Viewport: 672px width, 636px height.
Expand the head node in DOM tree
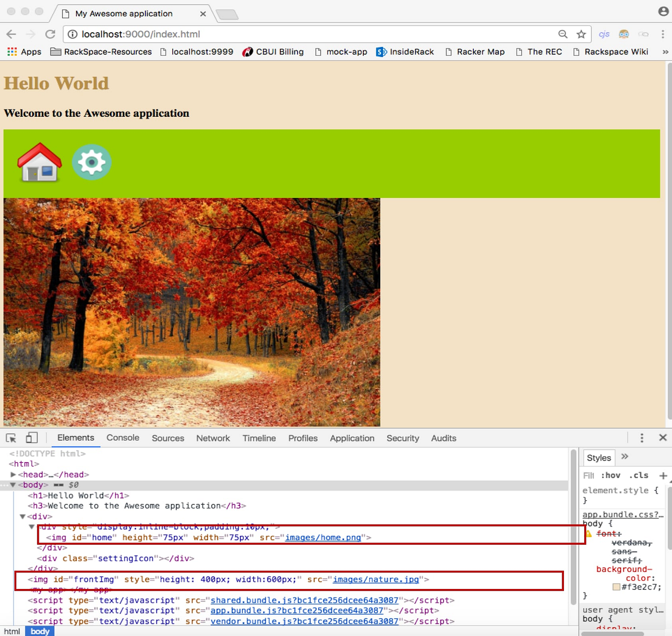13,475
